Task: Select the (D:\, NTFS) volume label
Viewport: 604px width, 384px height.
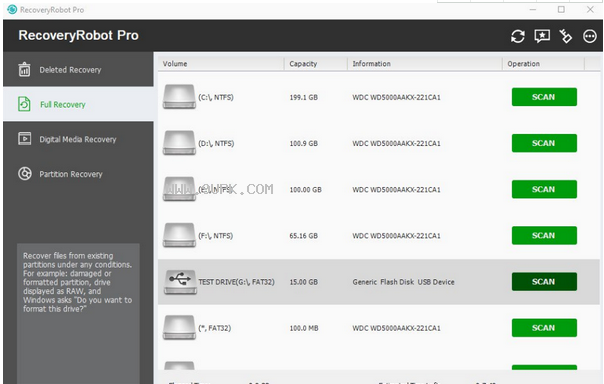Action: tap(216, 143)
